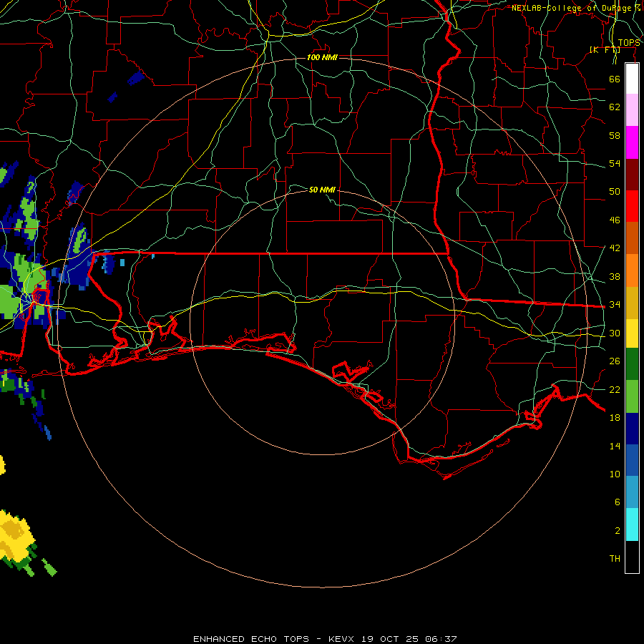Click the "KEVX" radar site identifier
The image size is (644, 644).
341,639
